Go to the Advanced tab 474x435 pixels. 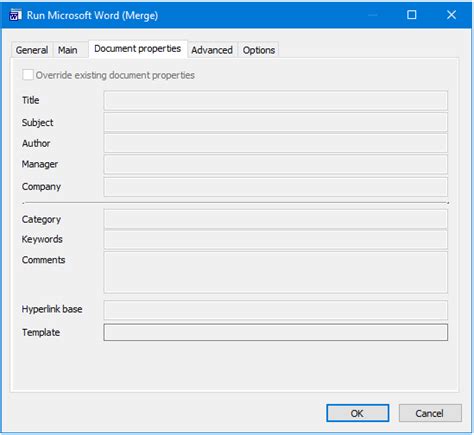point(212,50)
